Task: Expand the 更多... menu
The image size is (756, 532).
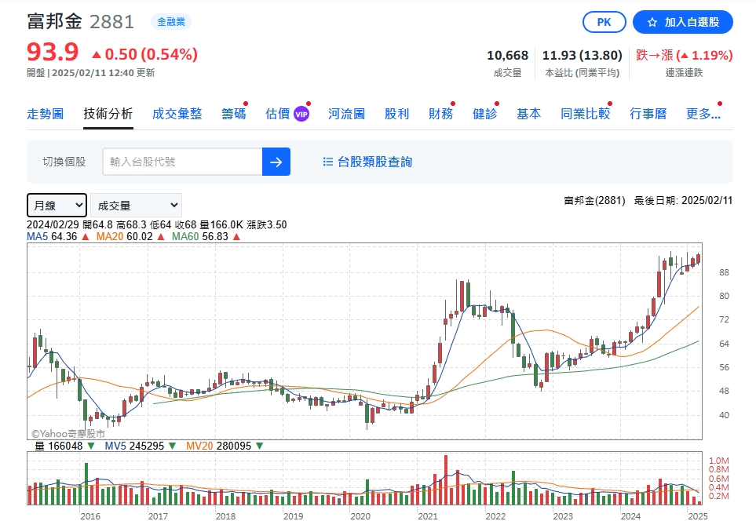Action: pos(703,114)
